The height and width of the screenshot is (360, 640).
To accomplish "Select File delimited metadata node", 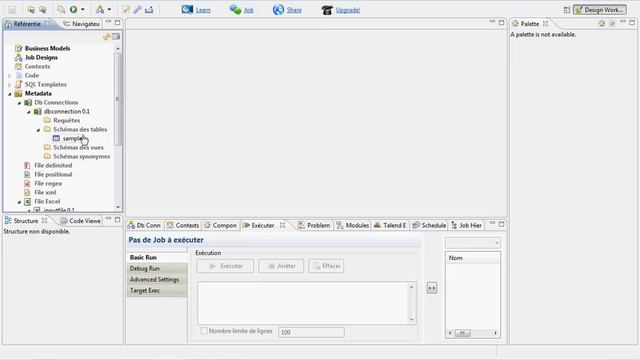I will click(53, 165).
